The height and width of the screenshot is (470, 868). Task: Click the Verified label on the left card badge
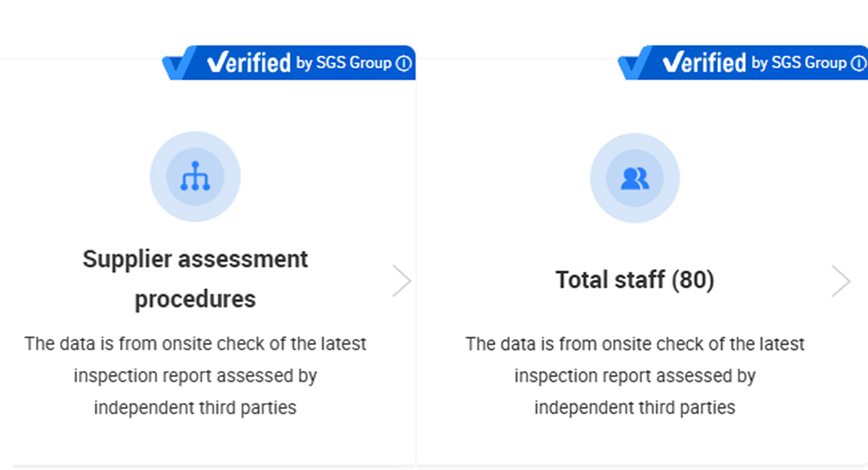click(x=249, y=63)
